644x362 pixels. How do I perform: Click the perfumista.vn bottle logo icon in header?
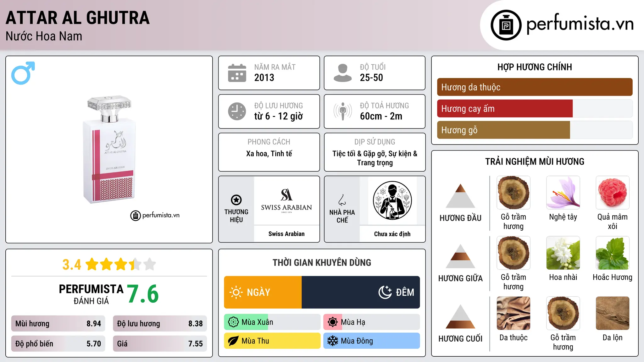506,25
